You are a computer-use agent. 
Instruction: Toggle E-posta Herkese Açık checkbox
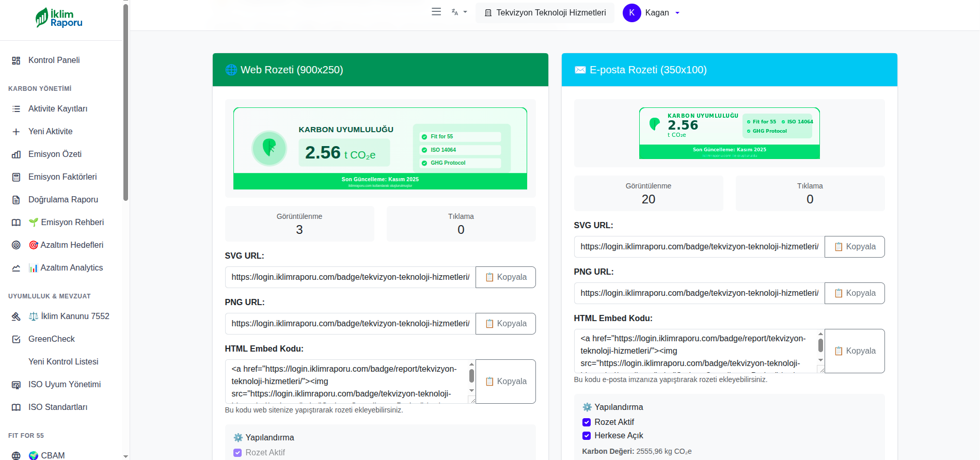coord(587,436)
